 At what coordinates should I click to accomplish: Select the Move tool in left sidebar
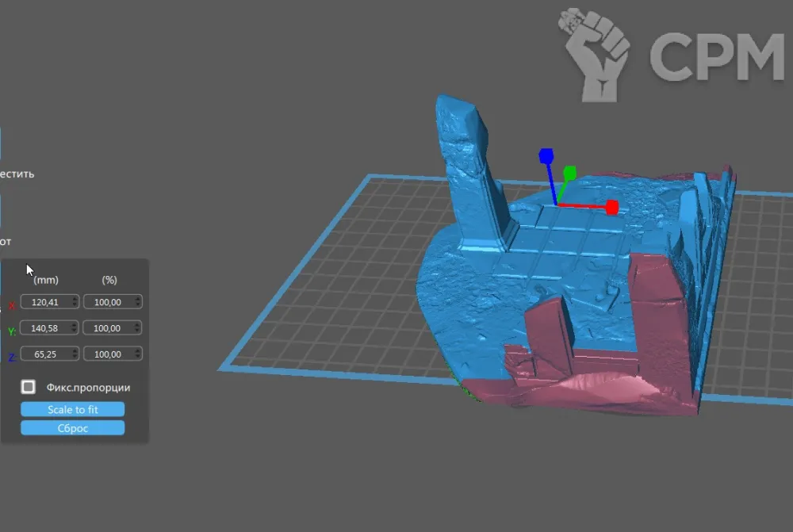[x=16, y=174]
